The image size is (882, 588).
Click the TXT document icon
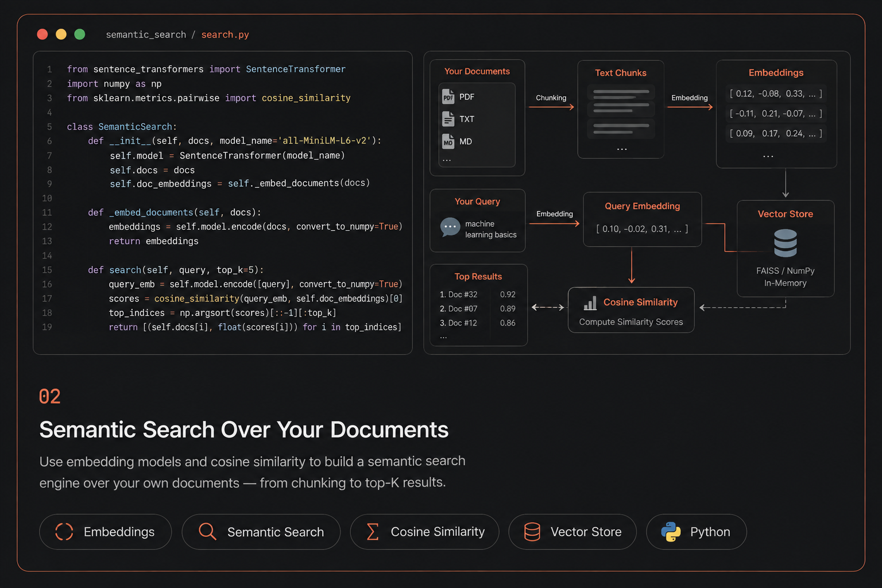tap(448, 119)
